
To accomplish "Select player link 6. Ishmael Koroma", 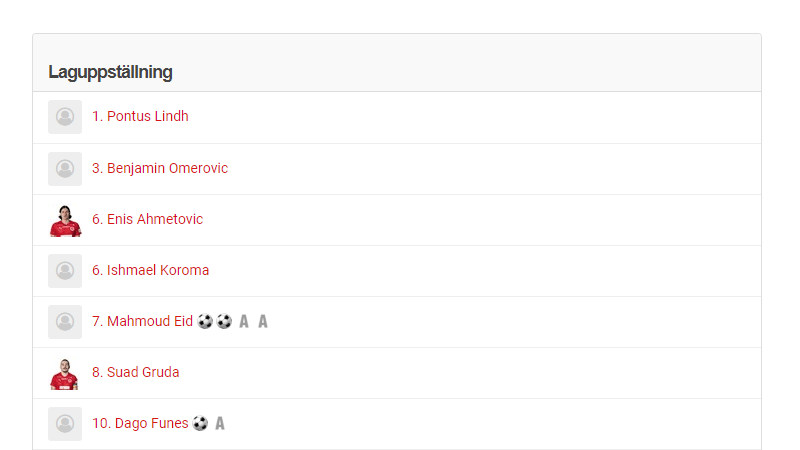I will [150, 270].
